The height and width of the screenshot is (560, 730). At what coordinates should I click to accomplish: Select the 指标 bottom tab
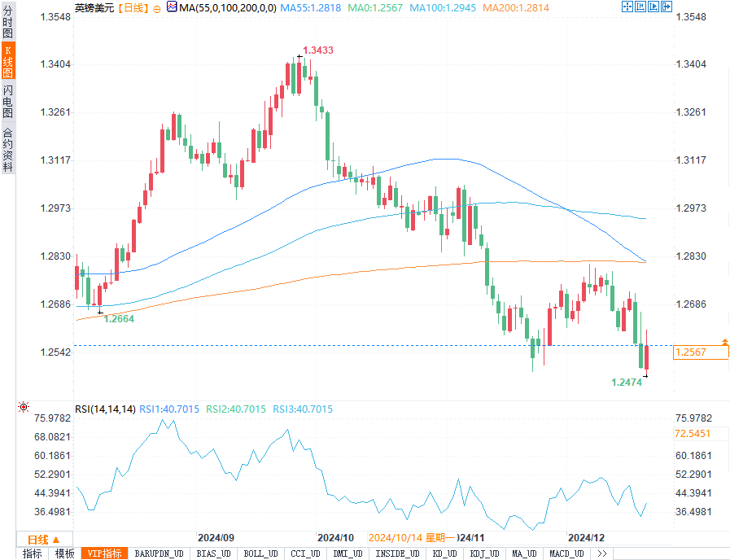tap(32, 553)
